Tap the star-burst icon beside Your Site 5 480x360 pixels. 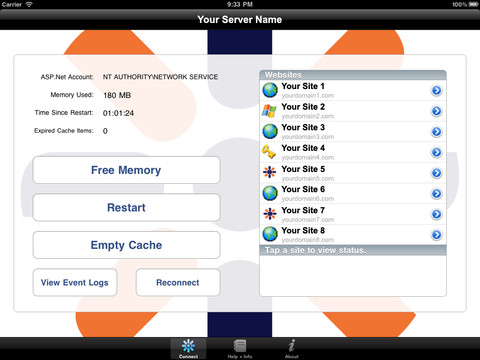(269, 172)
